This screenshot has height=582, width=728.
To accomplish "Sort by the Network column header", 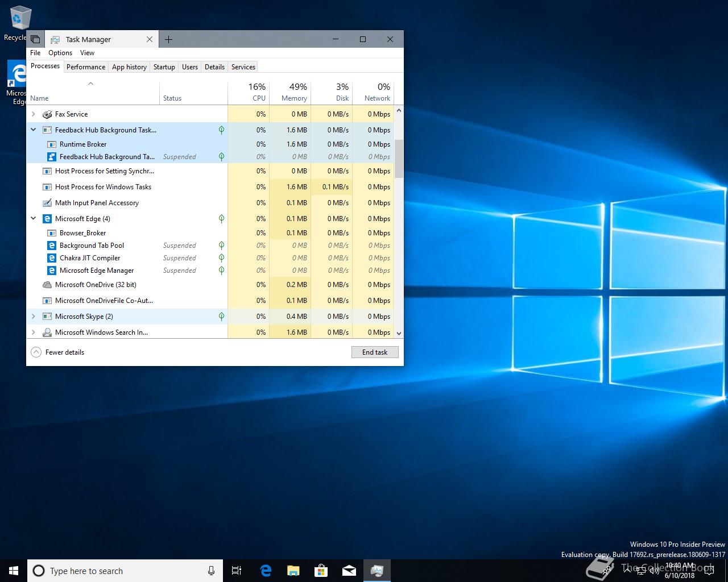I will tap(373, 93).
